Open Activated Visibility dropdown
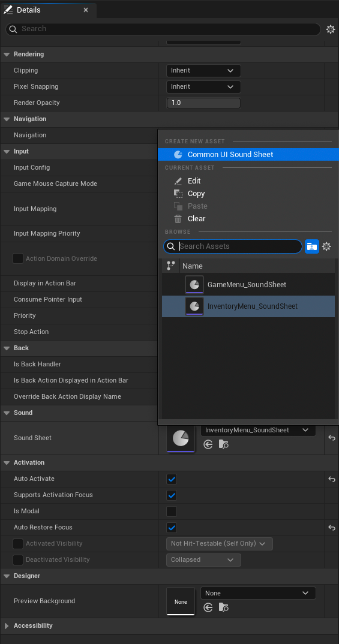 [220, 544]
